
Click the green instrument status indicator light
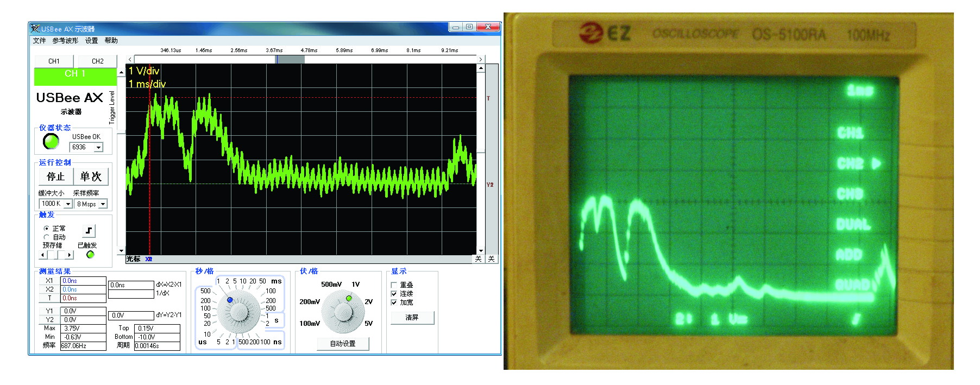pyautogui.click(x=51, y=142)
